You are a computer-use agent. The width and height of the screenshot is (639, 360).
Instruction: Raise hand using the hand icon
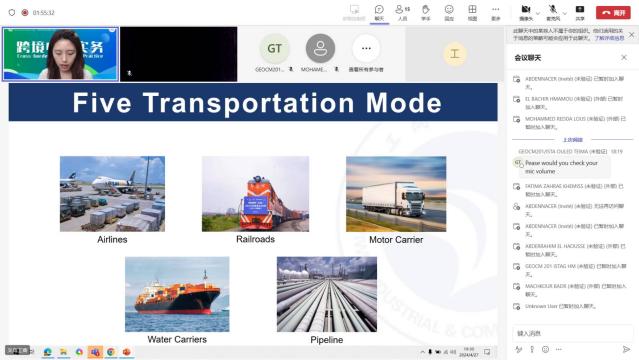(425, 12)
